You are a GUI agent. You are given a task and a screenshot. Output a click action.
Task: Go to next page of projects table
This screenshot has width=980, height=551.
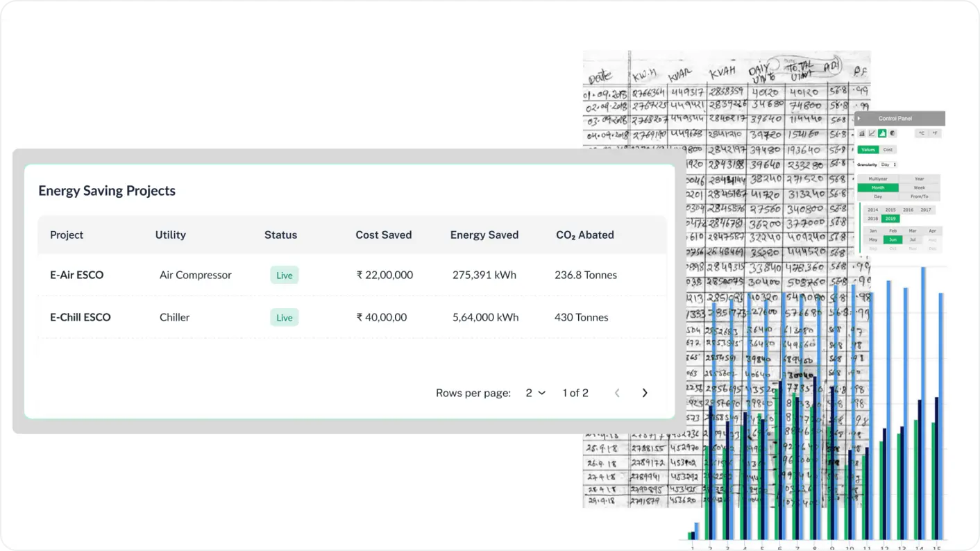pos(645,393)
